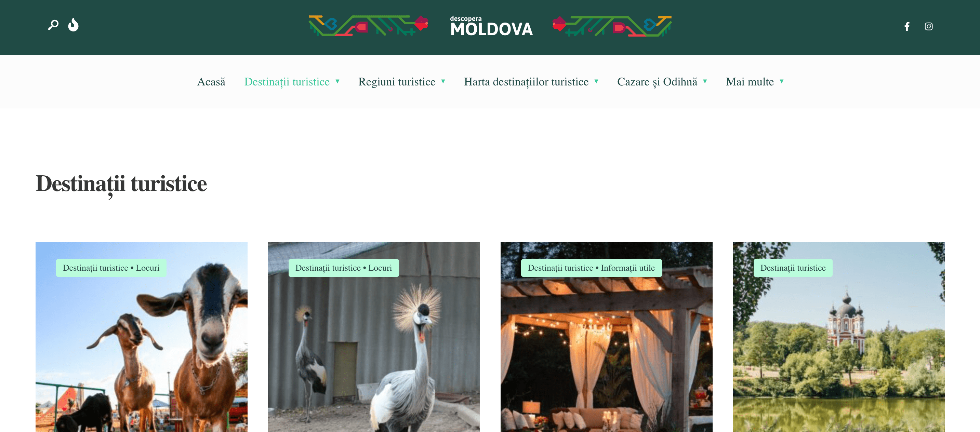Screen dimensions: 980x432
Task: Click the left folk ornament banner
Action: point(368,26)
